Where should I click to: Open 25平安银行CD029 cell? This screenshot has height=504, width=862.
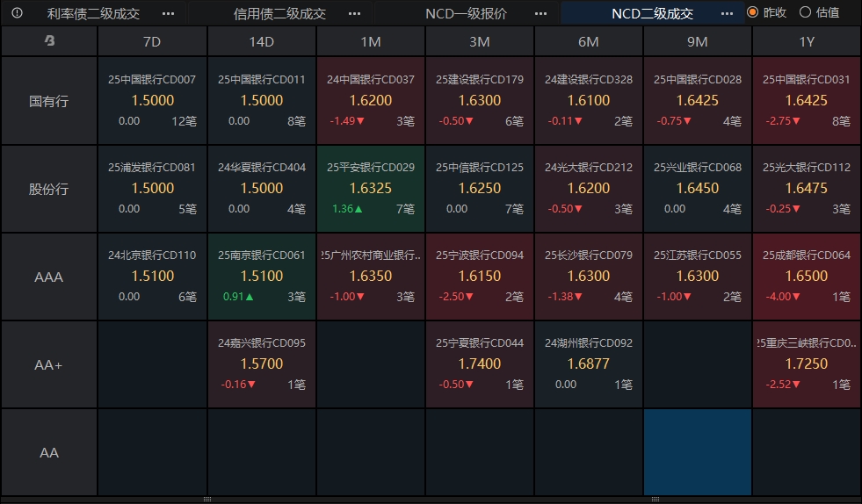point(371,189)
